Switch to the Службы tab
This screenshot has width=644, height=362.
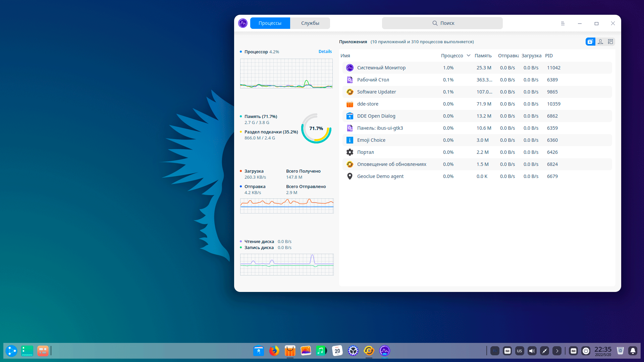click(x=310, y=23)
